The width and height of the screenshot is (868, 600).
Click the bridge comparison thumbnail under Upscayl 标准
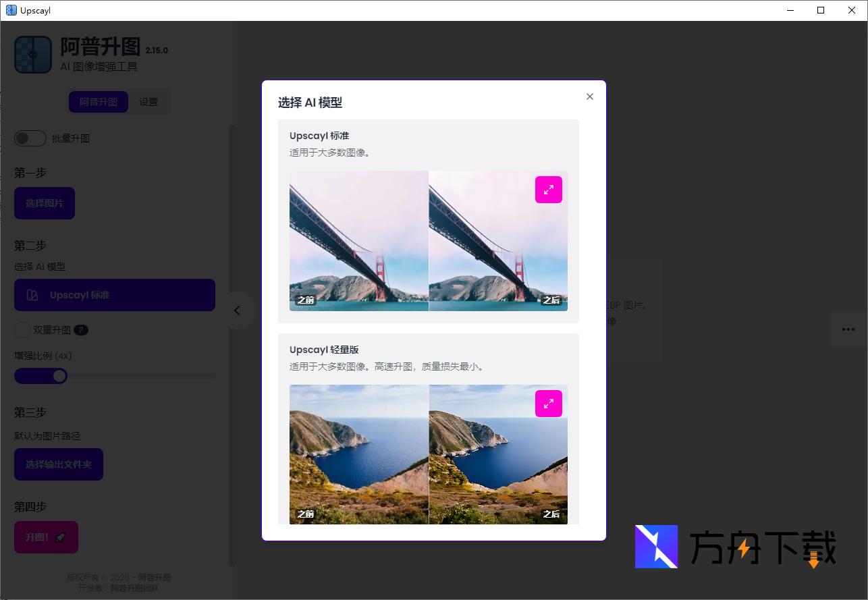[428, 242]
